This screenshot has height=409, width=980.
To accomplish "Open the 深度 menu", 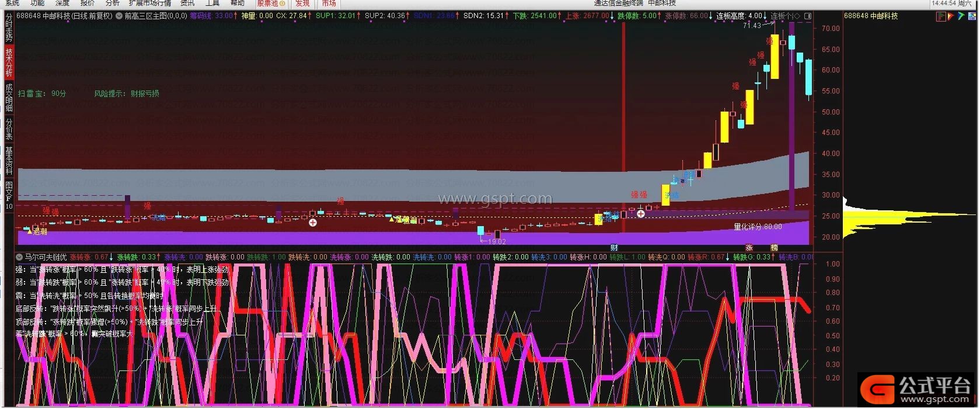I will [x=62, y=3].
